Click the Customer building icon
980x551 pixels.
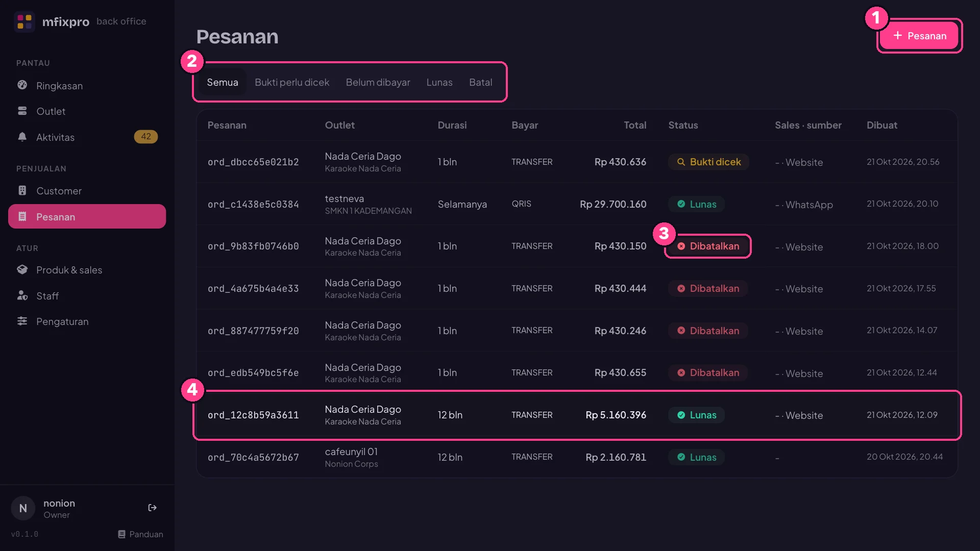22,190
